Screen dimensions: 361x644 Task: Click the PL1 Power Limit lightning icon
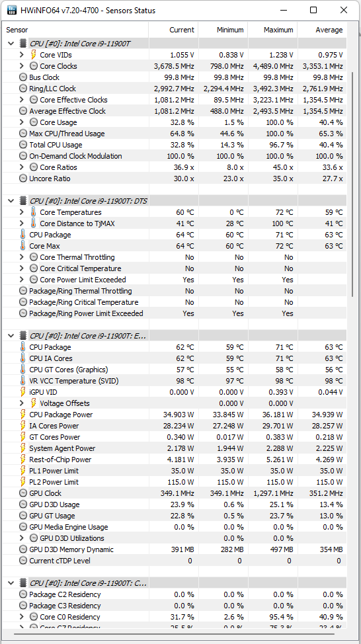click(23, 471)
